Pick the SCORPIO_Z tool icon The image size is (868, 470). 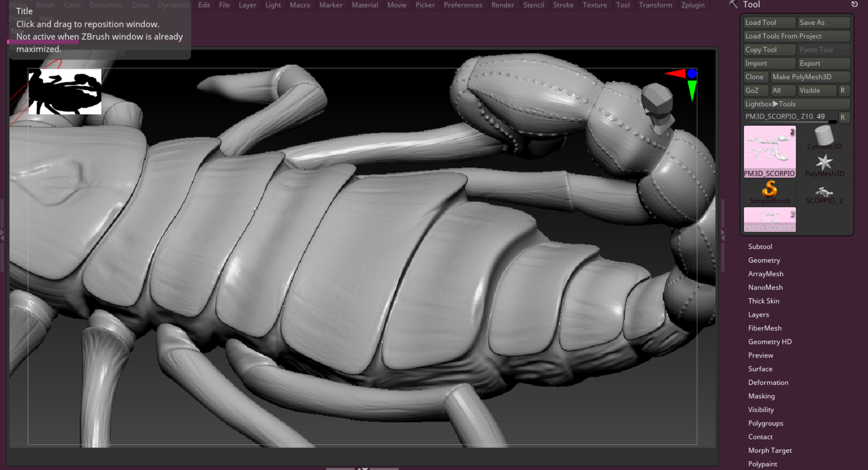pyautogui.click(x=824, y=192)
